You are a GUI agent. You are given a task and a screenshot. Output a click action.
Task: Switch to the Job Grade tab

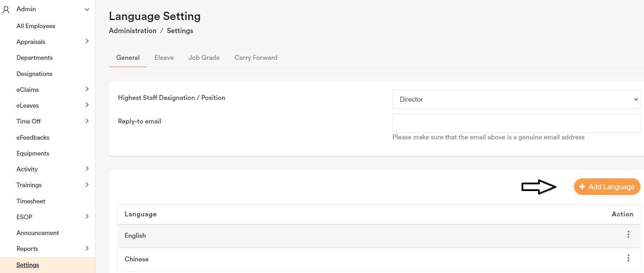[x=204, y=58]
